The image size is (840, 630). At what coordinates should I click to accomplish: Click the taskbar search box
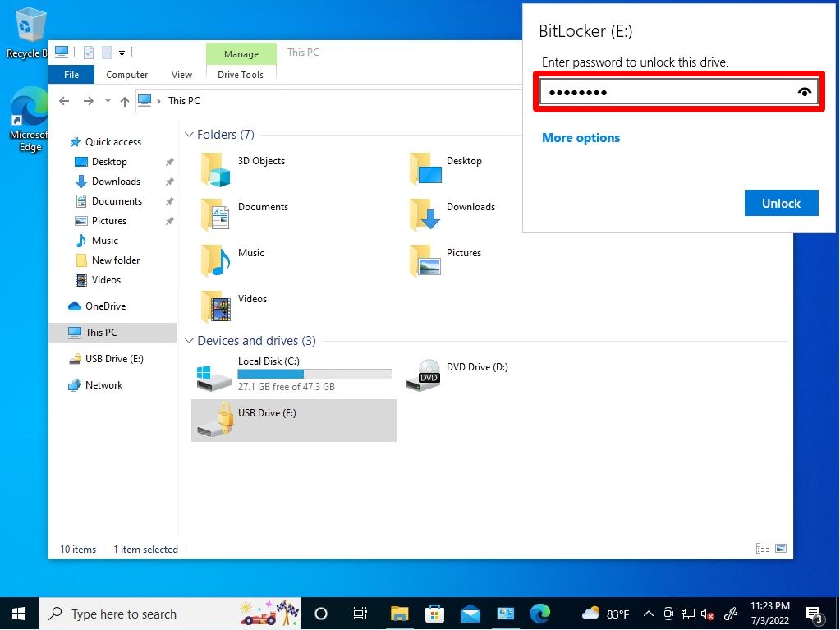coord(170,614)
